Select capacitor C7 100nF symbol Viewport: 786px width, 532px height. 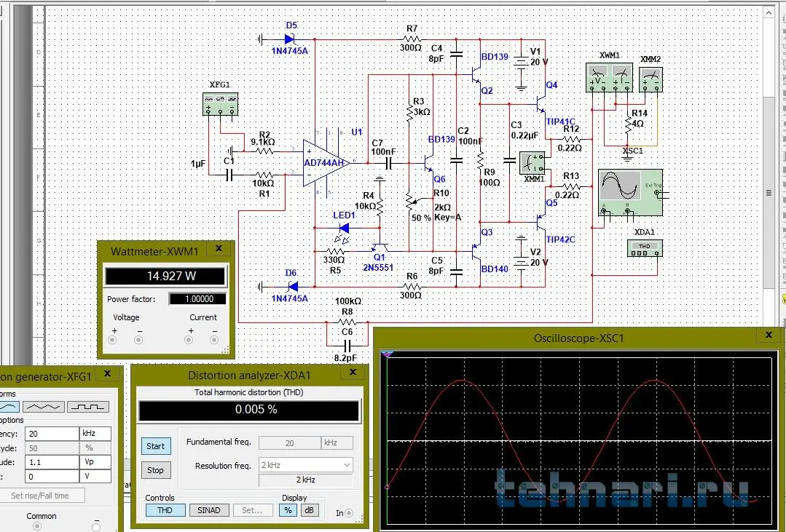[388, 163]
